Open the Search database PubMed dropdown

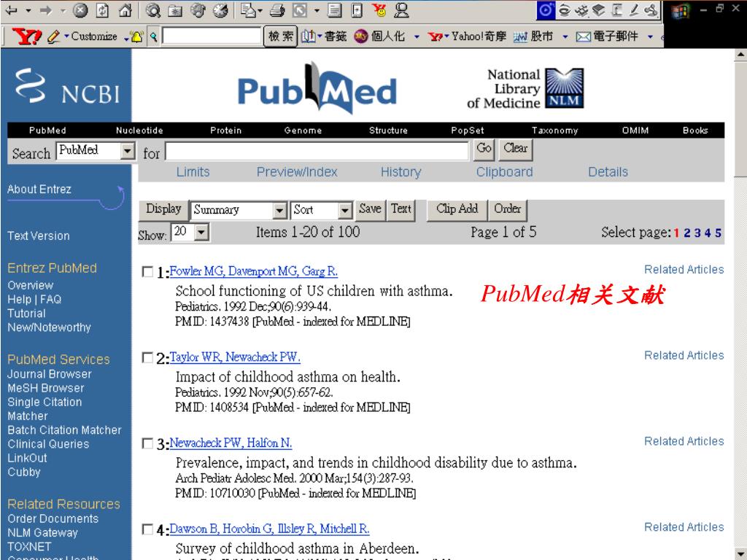pos(127,152)
